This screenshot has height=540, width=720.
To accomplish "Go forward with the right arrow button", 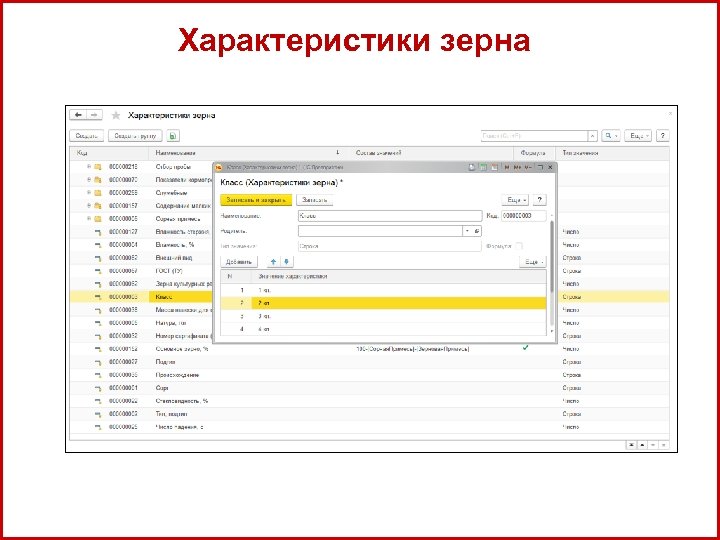I will (x=94, y=115).
